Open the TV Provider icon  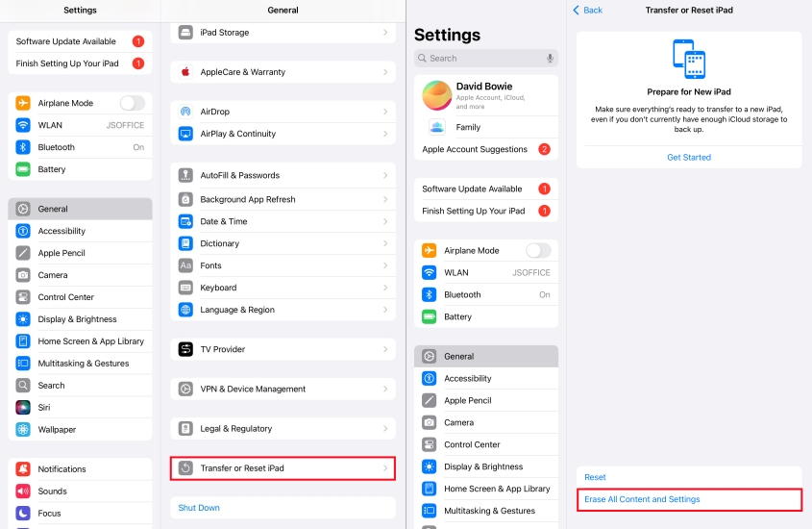[185, 349]
